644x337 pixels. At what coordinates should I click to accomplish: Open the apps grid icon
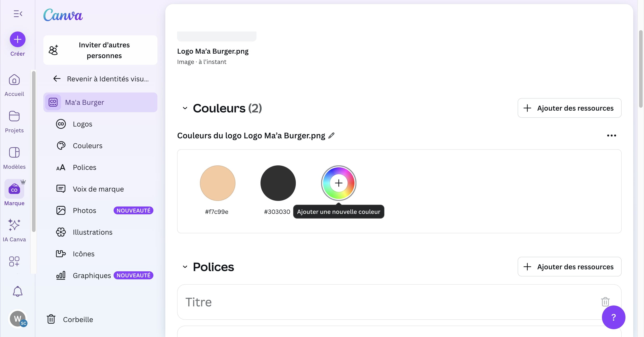[14, 261]
